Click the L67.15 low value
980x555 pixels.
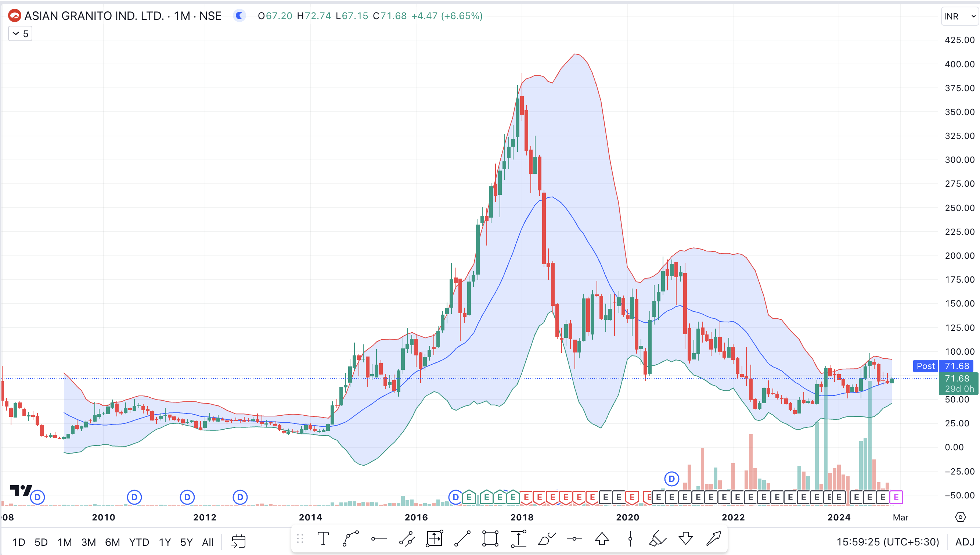pos(352,16)
